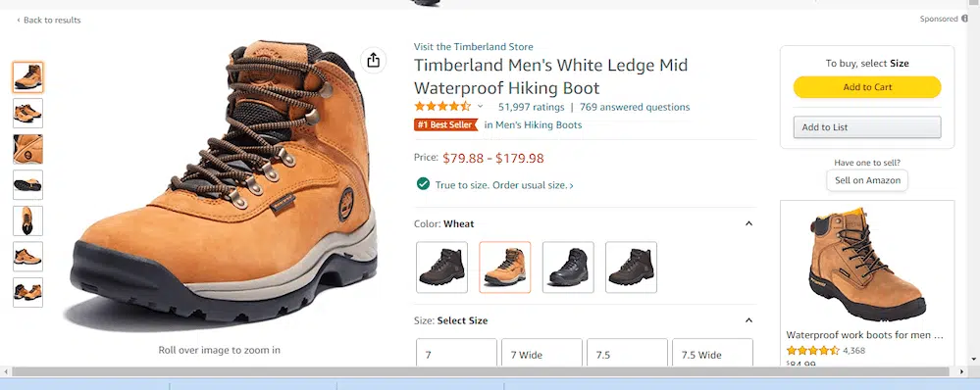980x390 pixels.
Task: Click the sponsored info icon
Action: click(964, 19)
